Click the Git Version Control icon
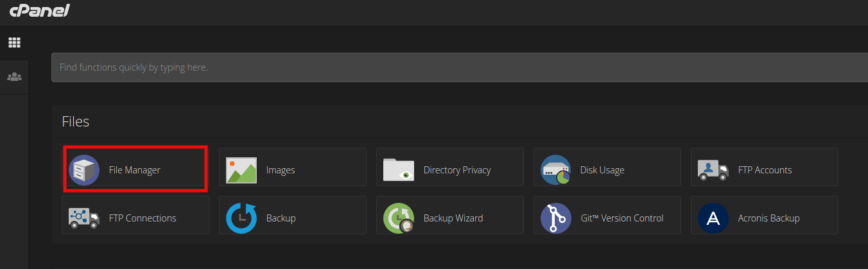This screenshot has height=269, width=868. tap(556, 218)
